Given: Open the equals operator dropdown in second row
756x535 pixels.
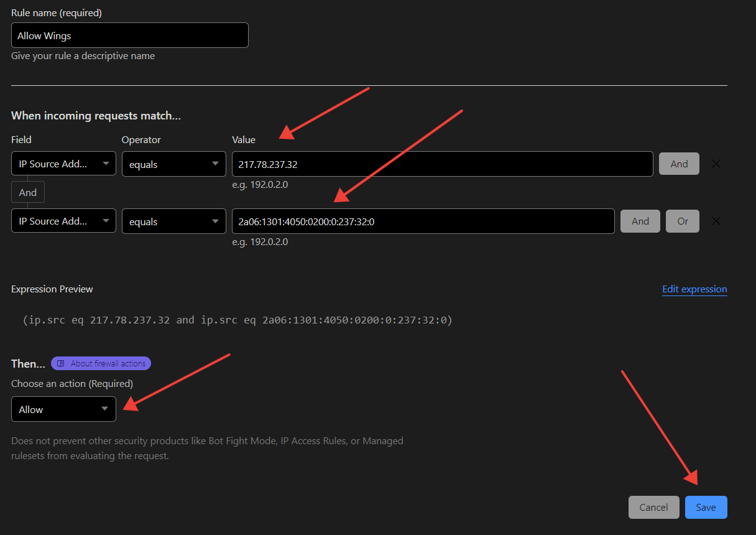Looking at the screenshot, I should coord(173,221).
